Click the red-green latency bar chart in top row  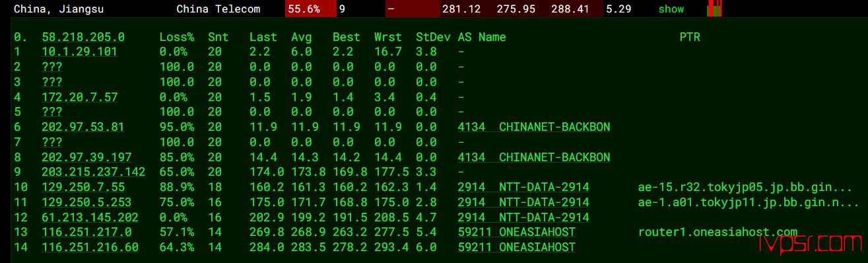(x=714, y=9)
